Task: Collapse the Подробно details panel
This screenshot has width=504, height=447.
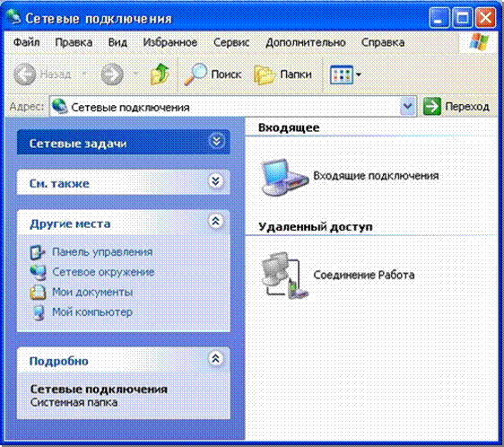Action: coord(215,358)
